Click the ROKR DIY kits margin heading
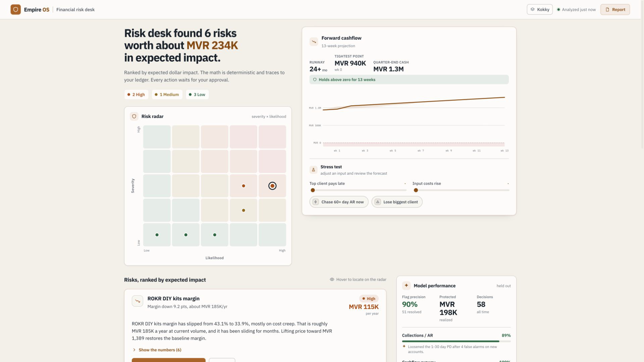This screenshot has height=362, width=644. pyautogui.click(x=173, y=298)
